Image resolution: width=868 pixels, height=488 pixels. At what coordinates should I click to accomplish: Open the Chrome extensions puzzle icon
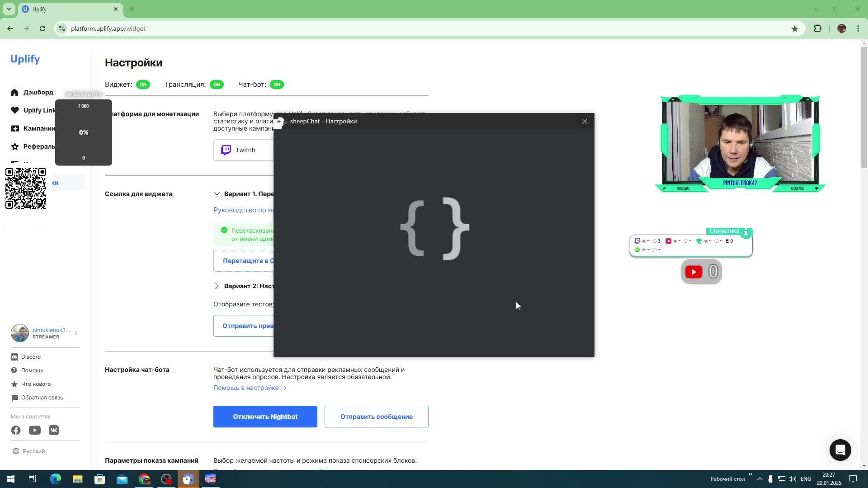point(817,28)
